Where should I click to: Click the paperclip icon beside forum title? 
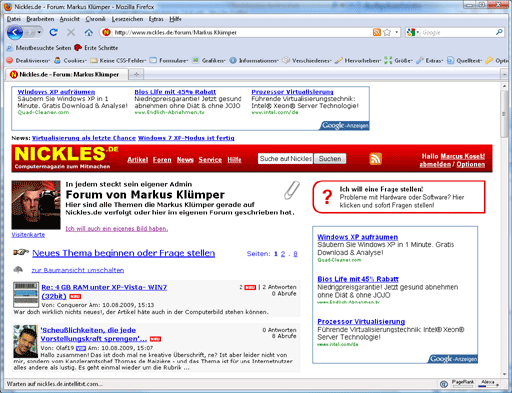pos(292,190)
